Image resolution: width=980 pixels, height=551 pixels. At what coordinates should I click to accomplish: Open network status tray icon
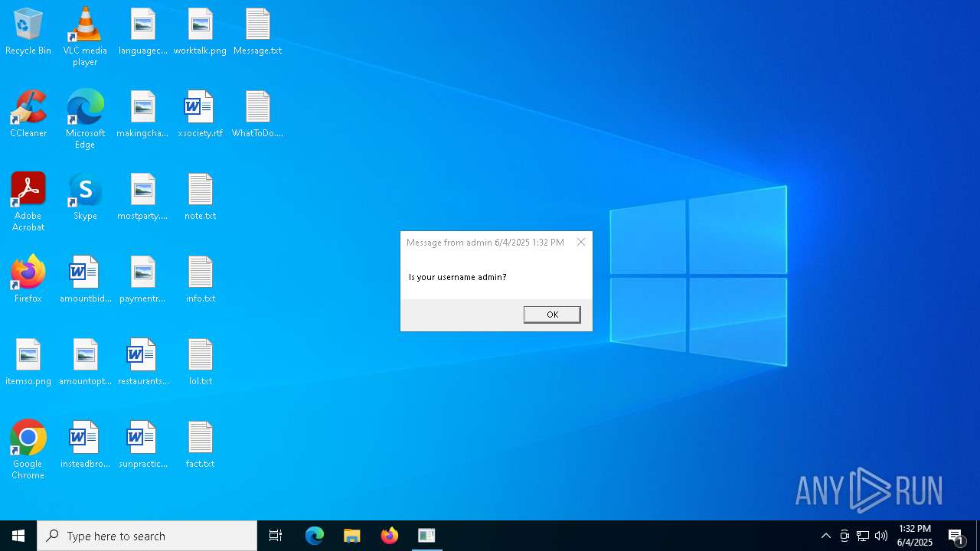click(x=863, y=536)
